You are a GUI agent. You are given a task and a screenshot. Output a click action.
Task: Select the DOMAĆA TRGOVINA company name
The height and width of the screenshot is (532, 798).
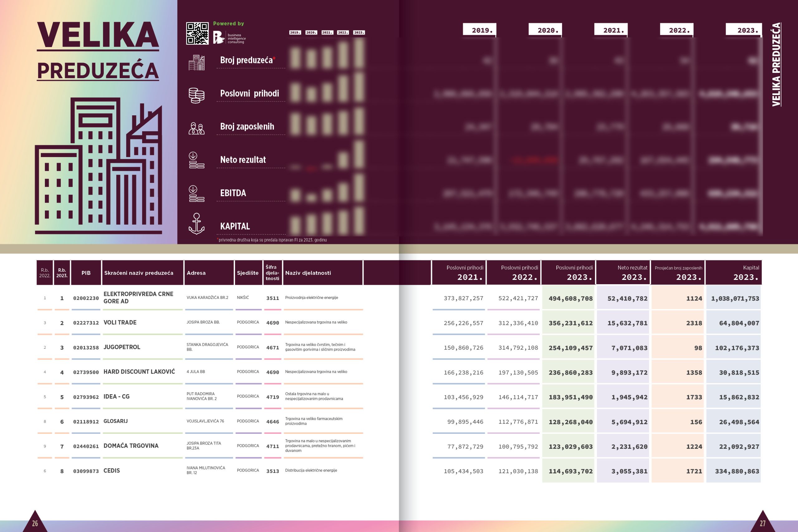131,446
